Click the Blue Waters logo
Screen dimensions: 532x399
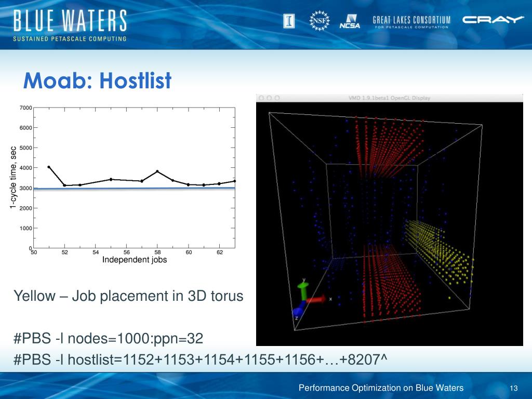pos(70,26)
